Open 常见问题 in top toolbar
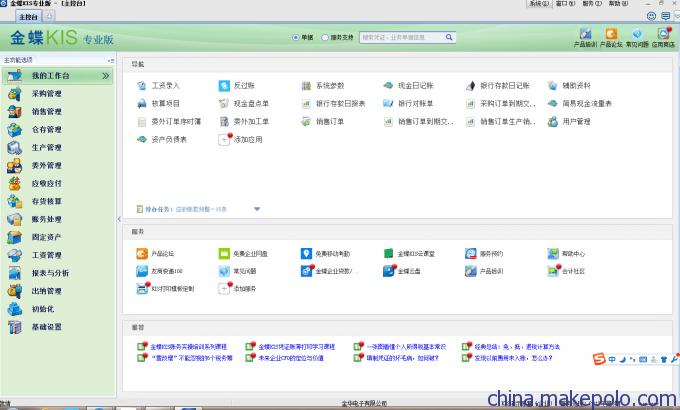The width and height of the screenshot is (680, 410). [x=637, y=37]
